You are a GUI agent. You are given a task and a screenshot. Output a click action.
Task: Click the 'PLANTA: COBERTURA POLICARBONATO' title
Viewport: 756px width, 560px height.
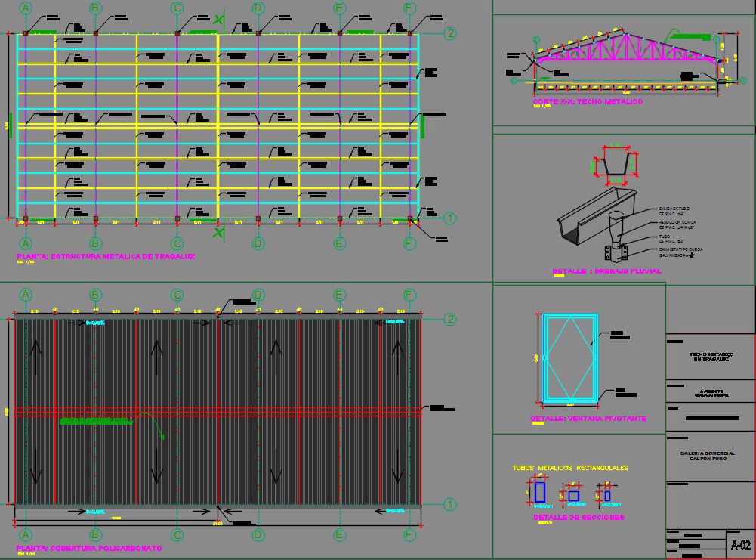tap(88, 547)
